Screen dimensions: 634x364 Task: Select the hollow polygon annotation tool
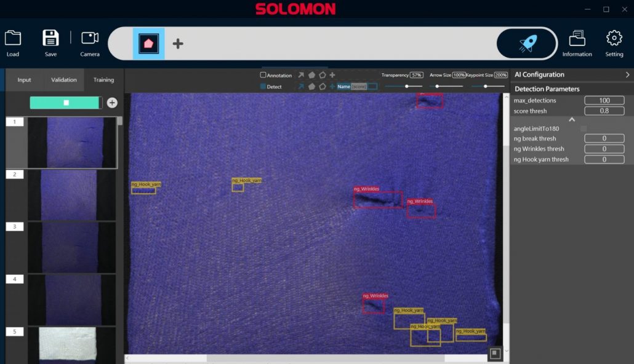(x=323, y=75)
